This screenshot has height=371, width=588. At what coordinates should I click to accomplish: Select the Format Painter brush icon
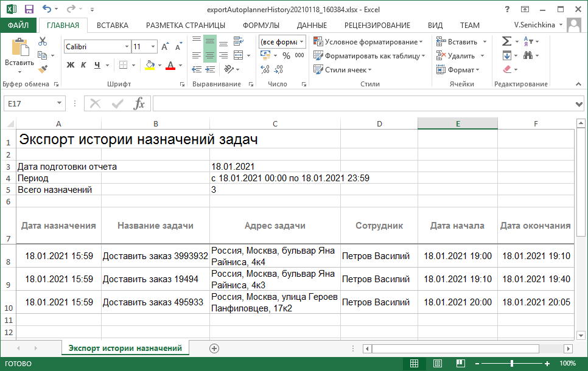point(43,69)
